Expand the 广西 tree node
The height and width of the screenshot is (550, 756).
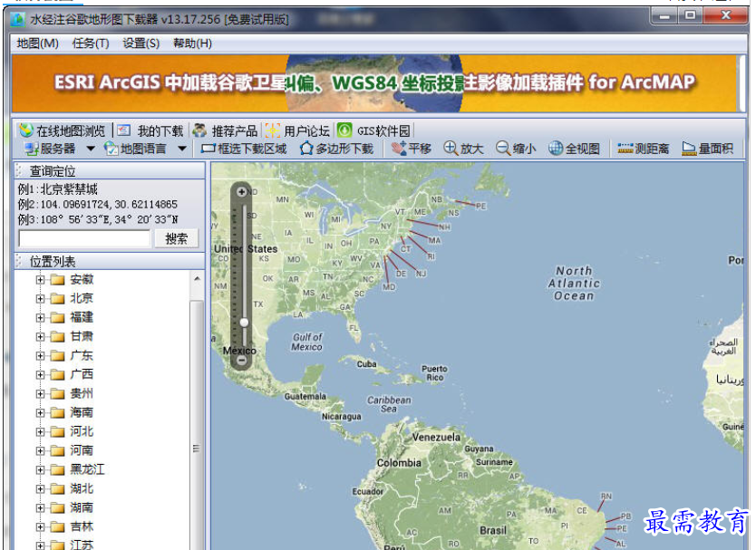tap(40, 374)
